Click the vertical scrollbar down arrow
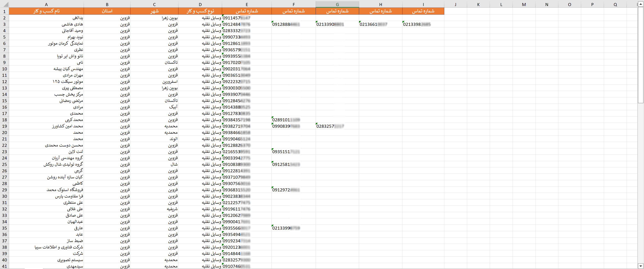The height and width of the screenshot is (269, 644). point(640,266)
